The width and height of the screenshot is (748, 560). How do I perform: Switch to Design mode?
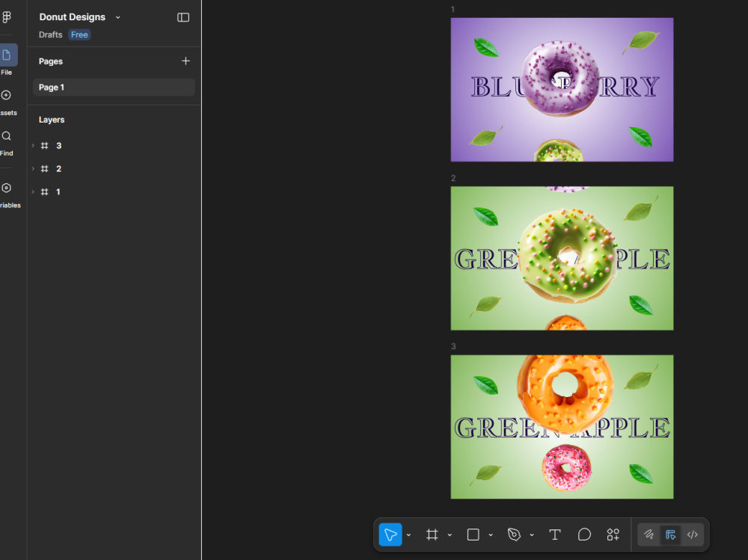670,535
